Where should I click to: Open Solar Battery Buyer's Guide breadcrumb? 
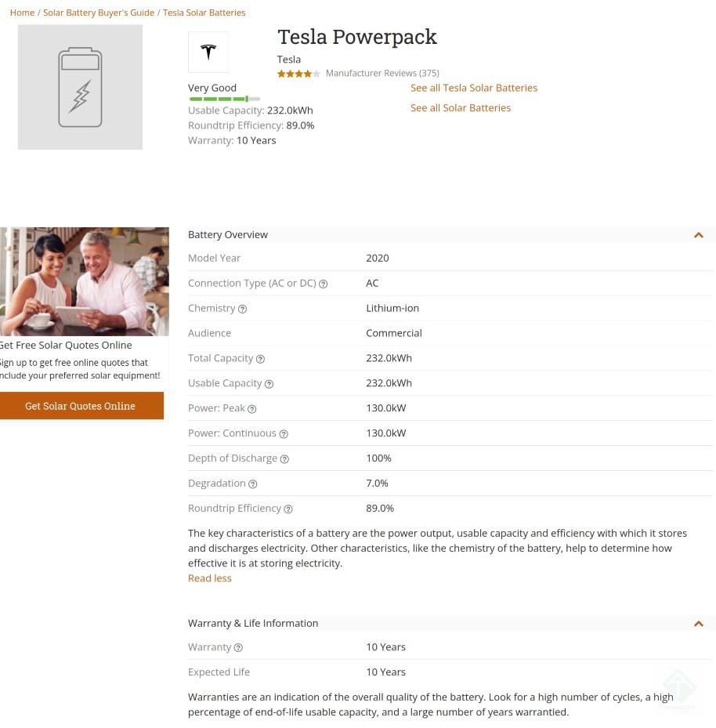click(99, 13)
